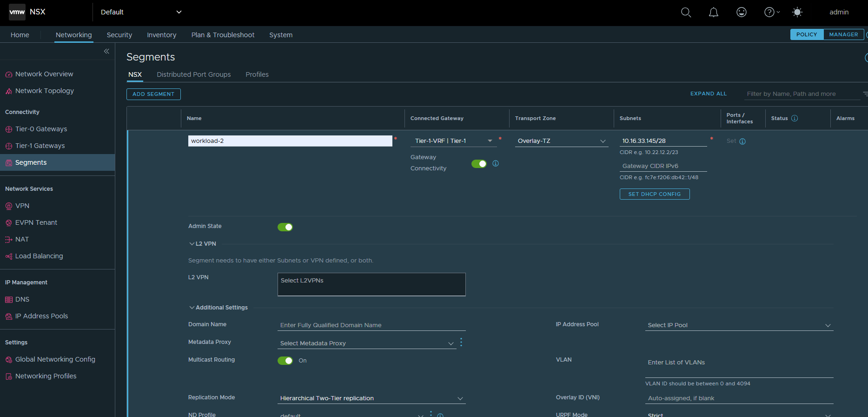Click the Gateway CIDR IPv6 field
868x417 pixels.
tap(663, 166)
